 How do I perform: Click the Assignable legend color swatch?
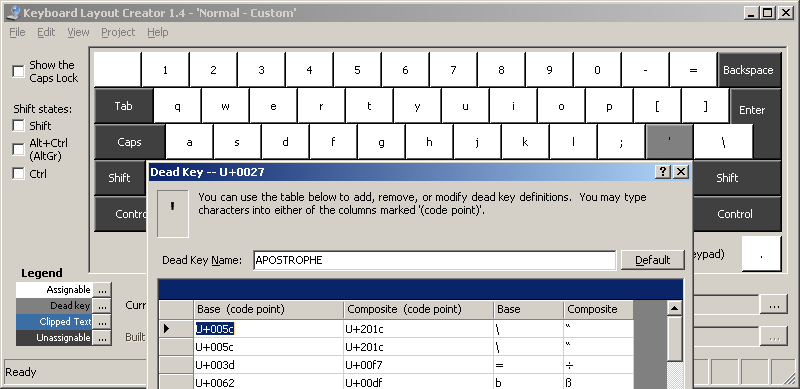click(54, 290)
